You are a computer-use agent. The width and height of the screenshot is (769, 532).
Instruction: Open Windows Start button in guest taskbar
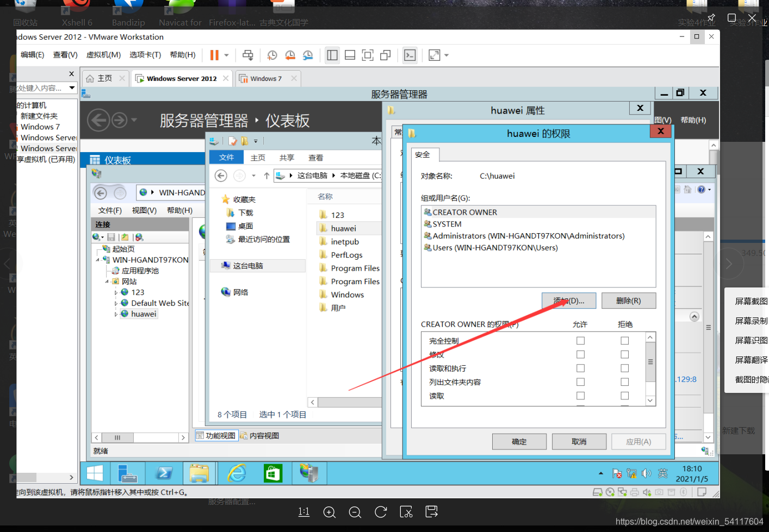pos(95,473)
